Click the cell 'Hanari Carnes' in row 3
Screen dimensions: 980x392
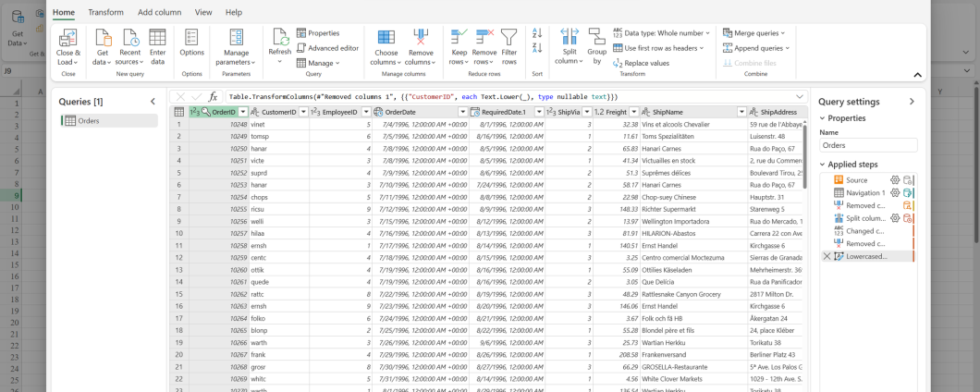(693, 149)
